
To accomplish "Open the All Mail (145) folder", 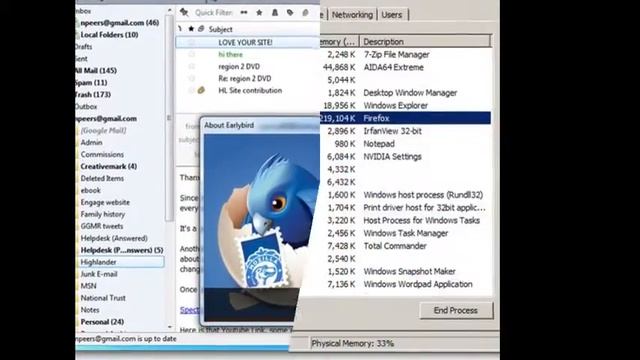I will pos(96,70).
